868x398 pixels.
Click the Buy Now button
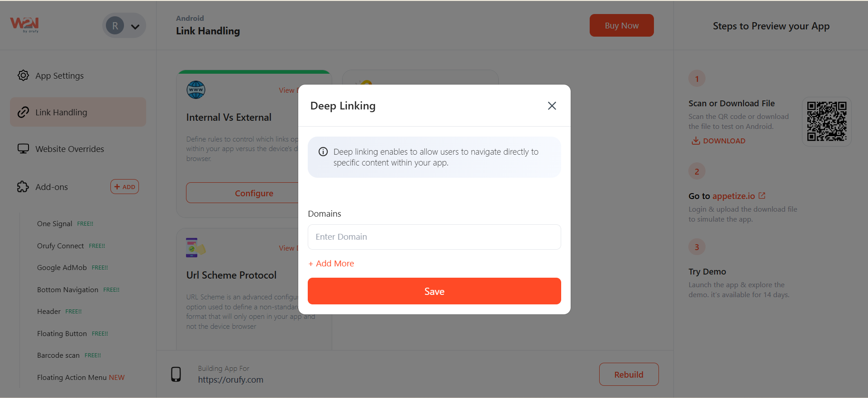(621, 25)
